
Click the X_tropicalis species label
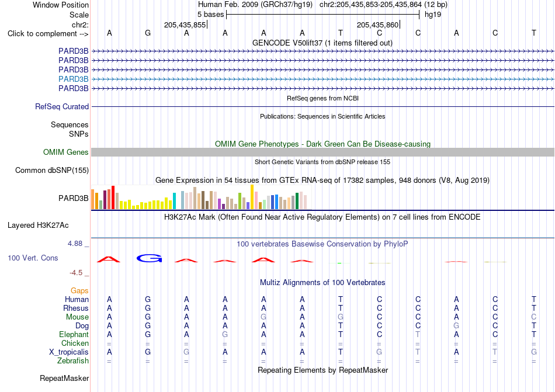click(x=69, y=352)
